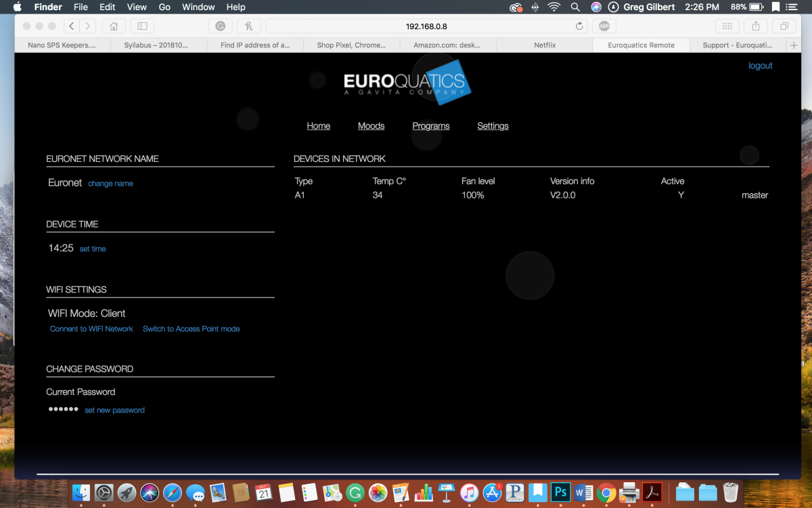Switch to the Netflix tab

pos(545,45)
